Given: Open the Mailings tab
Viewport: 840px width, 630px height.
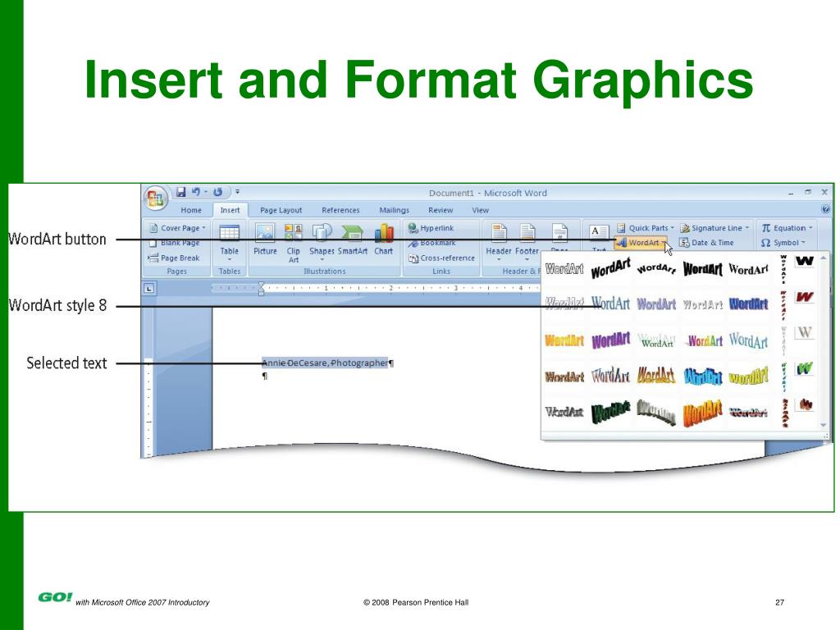Looking at the screenshot, I should pos(394,210).
